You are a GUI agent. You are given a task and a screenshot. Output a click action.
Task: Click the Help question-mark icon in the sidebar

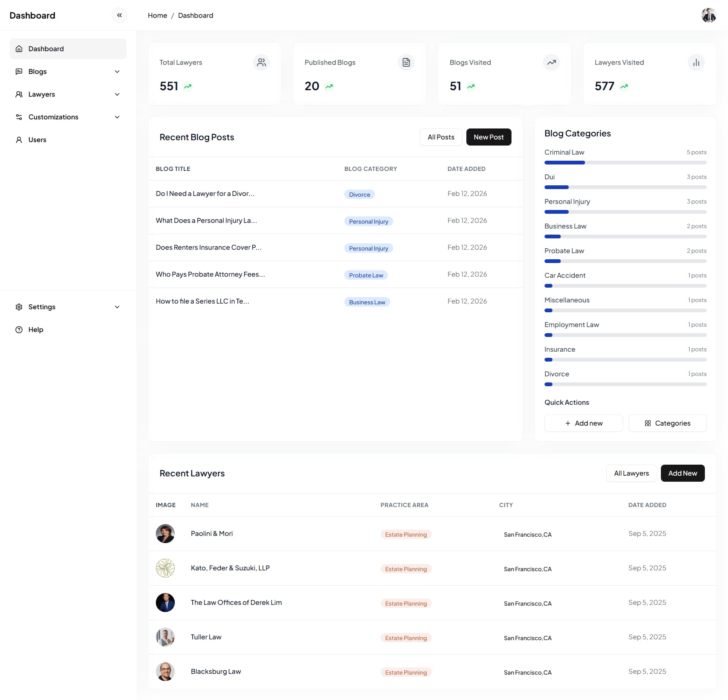pyautogui.click(x=19, y=330)
